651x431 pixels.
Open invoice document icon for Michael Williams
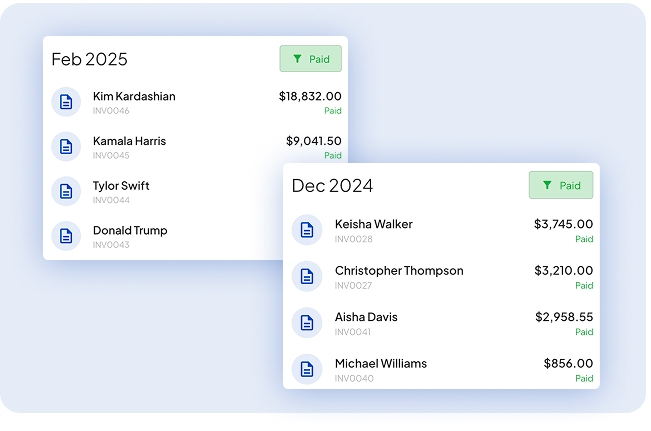pos(307,369)
